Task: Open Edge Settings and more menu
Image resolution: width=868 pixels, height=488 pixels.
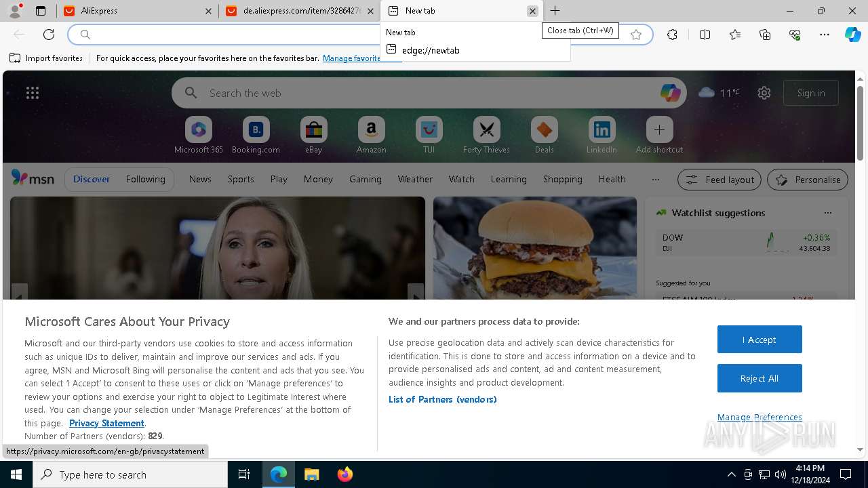Action: coord(825,35)
